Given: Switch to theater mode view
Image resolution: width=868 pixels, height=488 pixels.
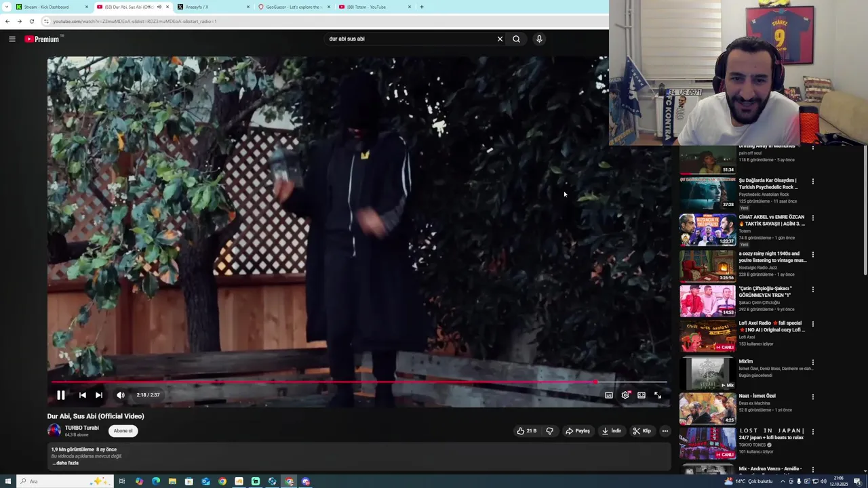Looking at the screenshot, I should tap(642, 395).
